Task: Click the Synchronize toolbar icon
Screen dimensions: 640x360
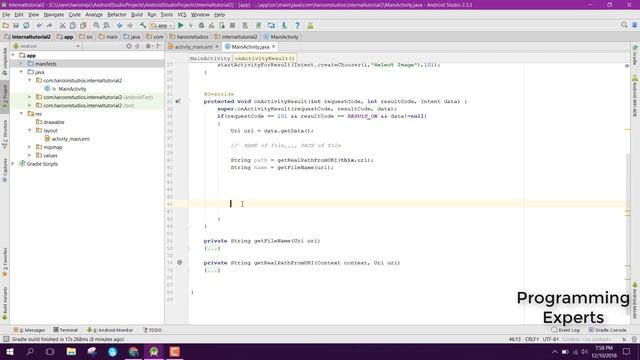Action: pyautogui.click(x=27, y=25)
